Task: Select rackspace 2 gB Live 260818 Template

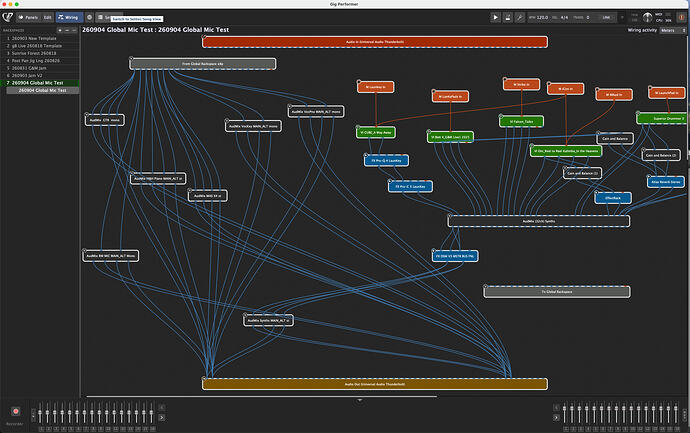Action: pyautogui.click(x=40, y=46)
